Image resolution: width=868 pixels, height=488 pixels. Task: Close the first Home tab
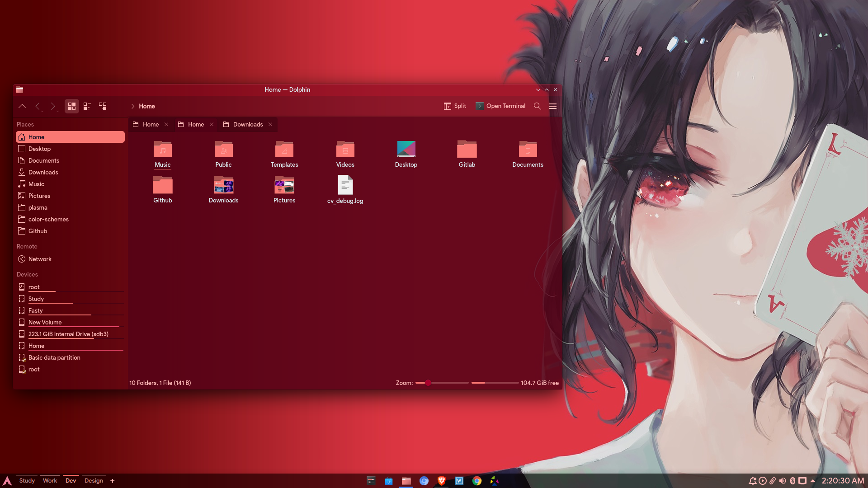click(166, 124)
